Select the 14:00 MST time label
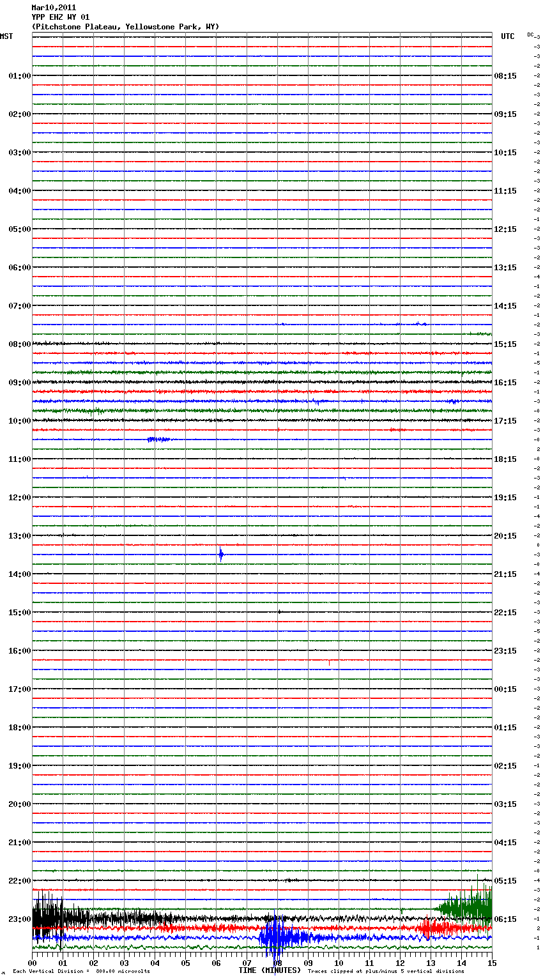Viewport: 543px width, 980px height. pos(20,574)
